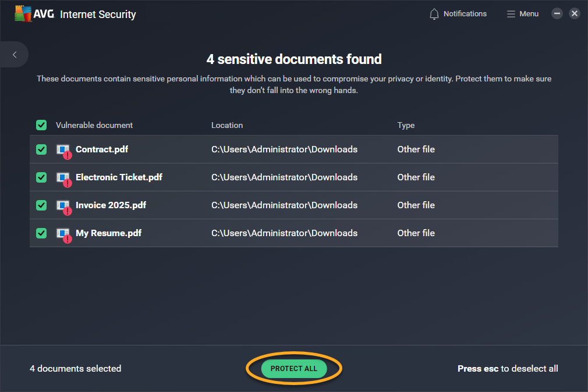Uncheck the Electronic Ticket.pdf checkbox

tap(41, 177)
